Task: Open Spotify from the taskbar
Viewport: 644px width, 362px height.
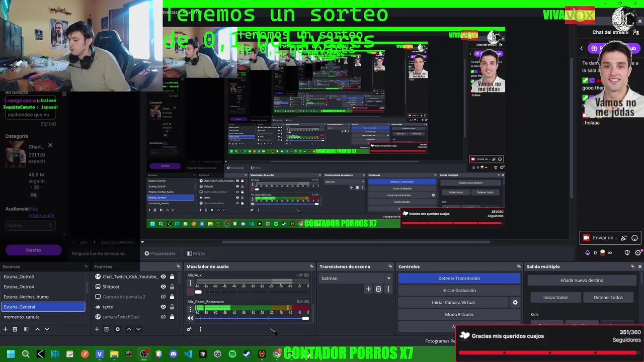Action: pos(232,354)
